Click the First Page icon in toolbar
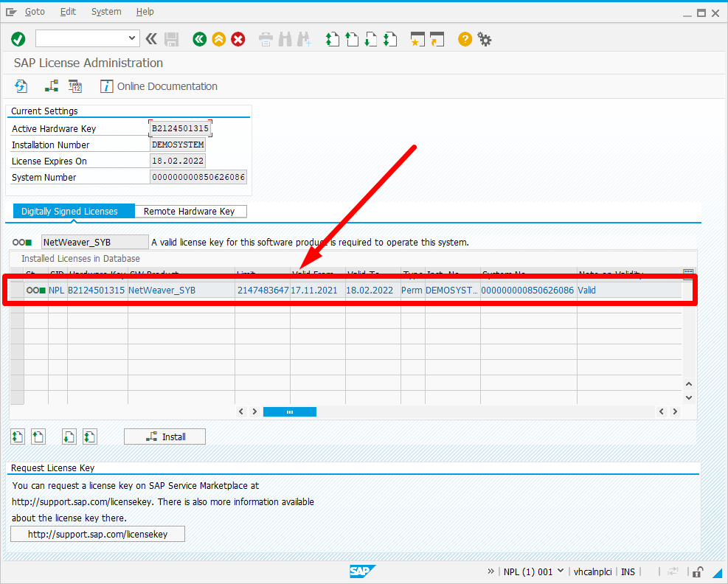This screenshot has width=728, height=584. pos(333,40)
